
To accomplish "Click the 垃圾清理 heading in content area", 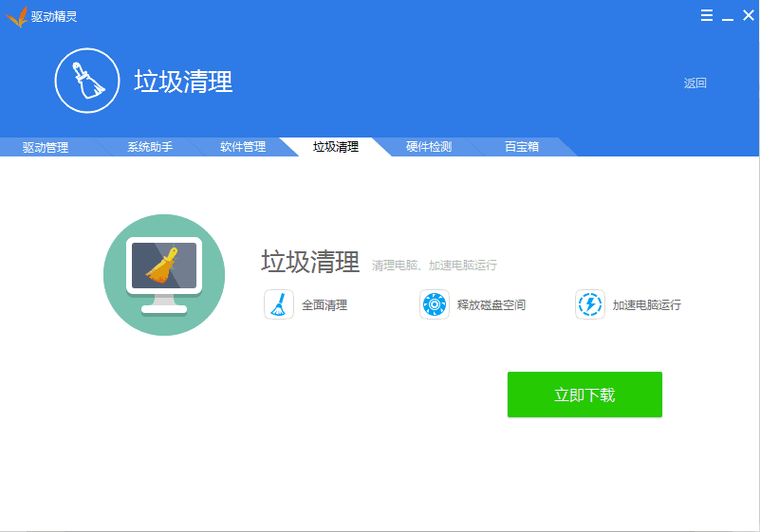I will (x=310, y=262).
